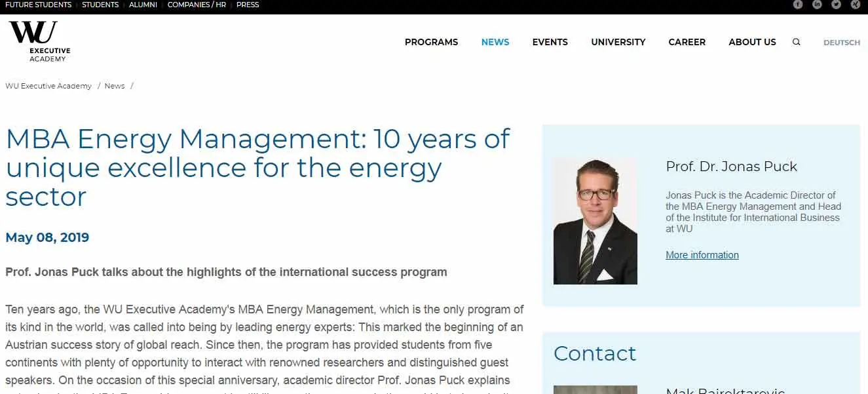Open the Xing social icon
The height and width of the screenshot is (394, 868).
pos(855,5)
